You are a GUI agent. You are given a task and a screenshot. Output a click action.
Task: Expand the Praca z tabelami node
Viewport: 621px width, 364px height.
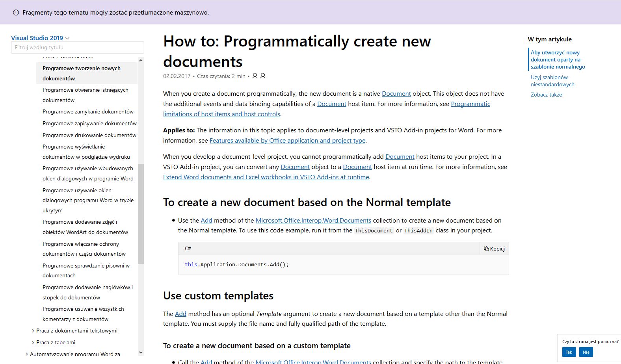coord(33,343)
